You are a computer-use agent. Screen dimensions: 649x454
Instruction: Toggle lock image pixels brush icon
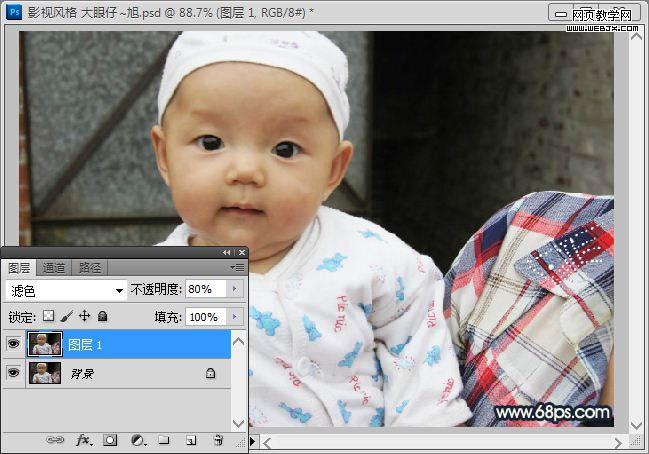click(66, 317)
